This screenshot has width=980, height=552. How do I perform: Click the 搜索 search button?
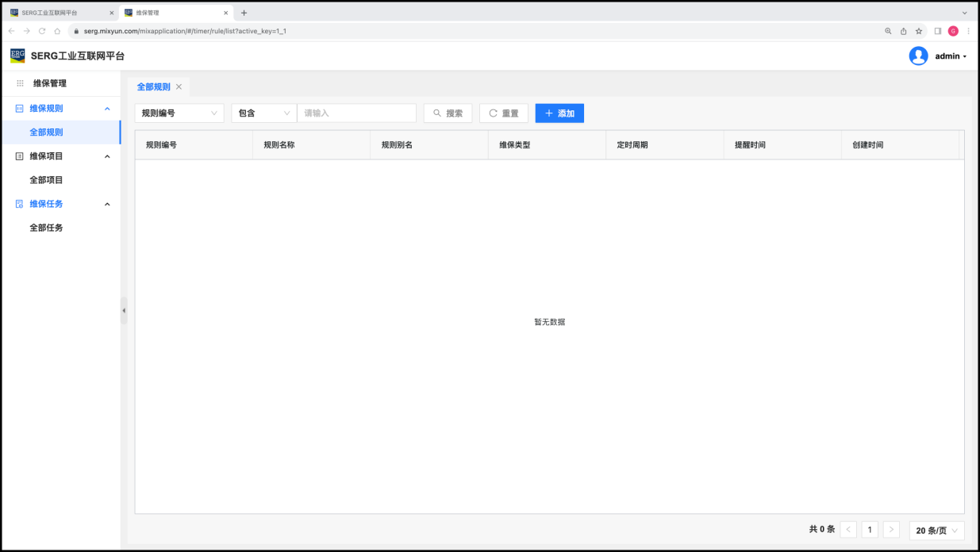tap(448, 113)
